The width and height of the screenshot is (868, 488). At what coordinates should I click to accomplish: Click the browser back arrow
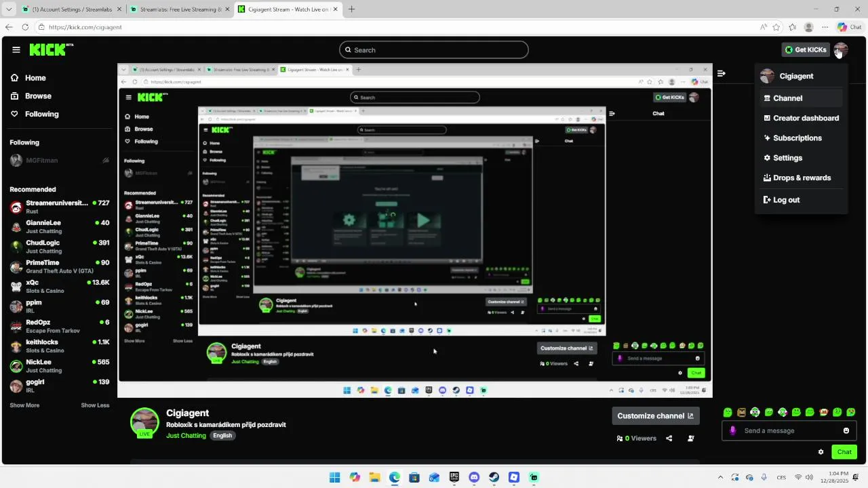pos(9,27)
